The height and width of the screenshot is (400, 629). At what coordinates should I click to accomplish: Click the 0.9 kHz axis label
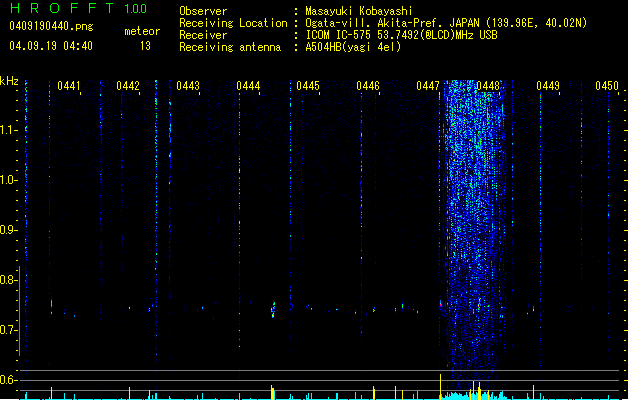8,230
